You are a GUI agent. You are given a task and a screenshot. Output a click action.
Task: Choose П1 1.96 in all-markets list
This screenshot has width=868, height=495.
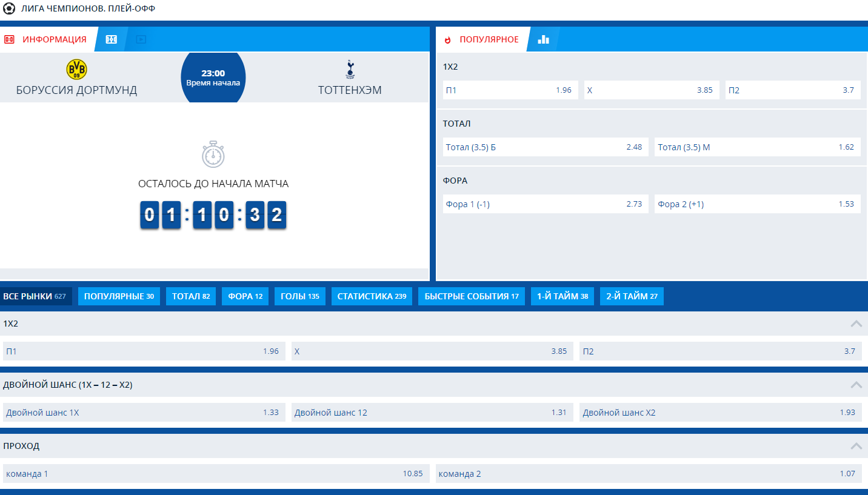pyautogui.click(x=144, y=351)
